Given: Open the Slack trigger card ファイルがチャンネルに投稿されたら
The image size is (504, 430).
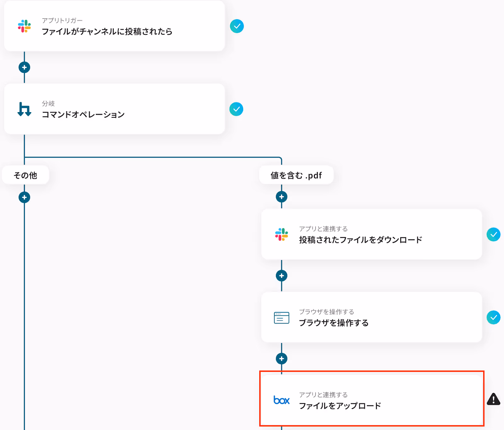Looking at the screenshot, I should click(x=114, y=26).
